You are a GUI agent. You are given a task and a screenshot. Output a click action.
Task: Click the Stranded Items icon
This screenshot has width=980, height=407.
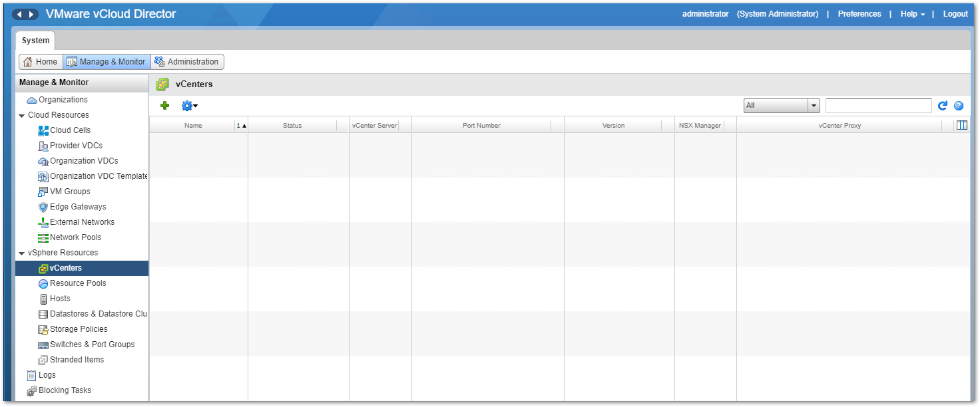coord(44,360)
